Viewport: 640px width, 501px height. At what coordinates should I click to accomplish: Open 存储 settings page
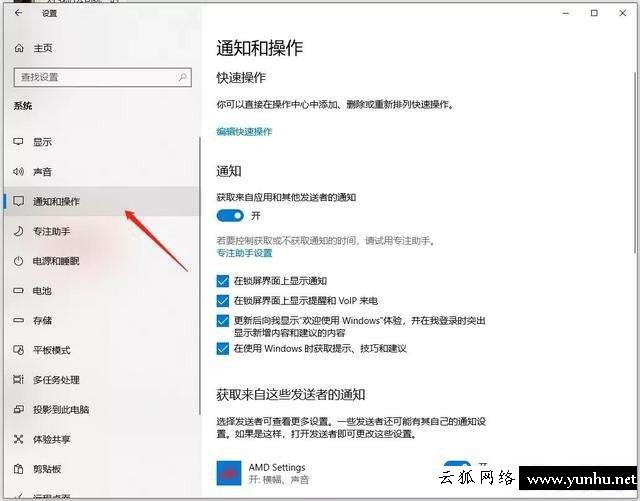point(102,320)
